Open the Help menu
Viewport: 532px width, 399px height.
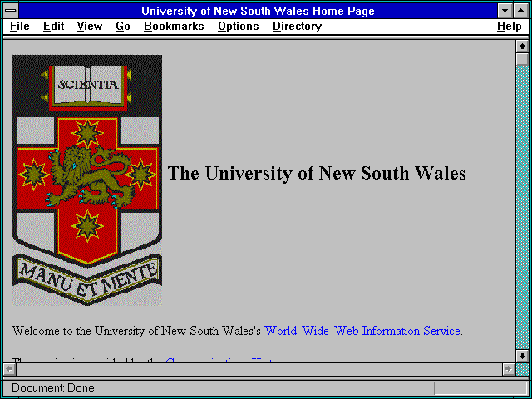[x=509, y=27]
